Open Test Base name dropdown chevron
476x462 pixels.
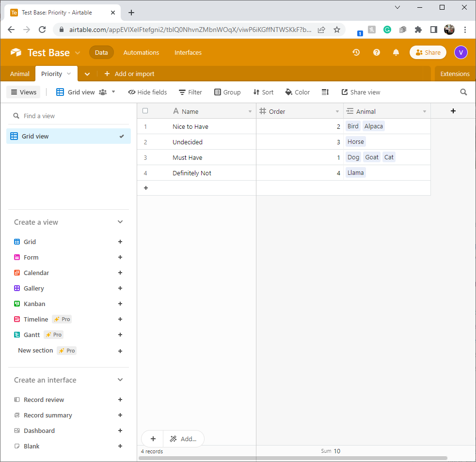[78, 53]
